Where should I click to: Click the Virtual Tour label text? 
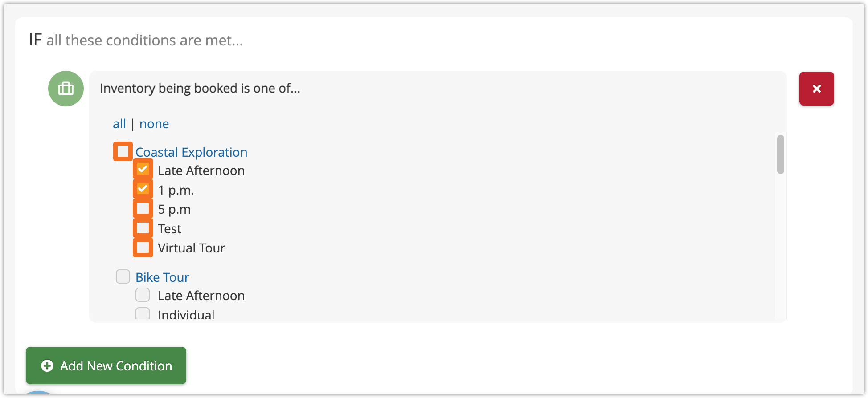[x=192, y=248]
